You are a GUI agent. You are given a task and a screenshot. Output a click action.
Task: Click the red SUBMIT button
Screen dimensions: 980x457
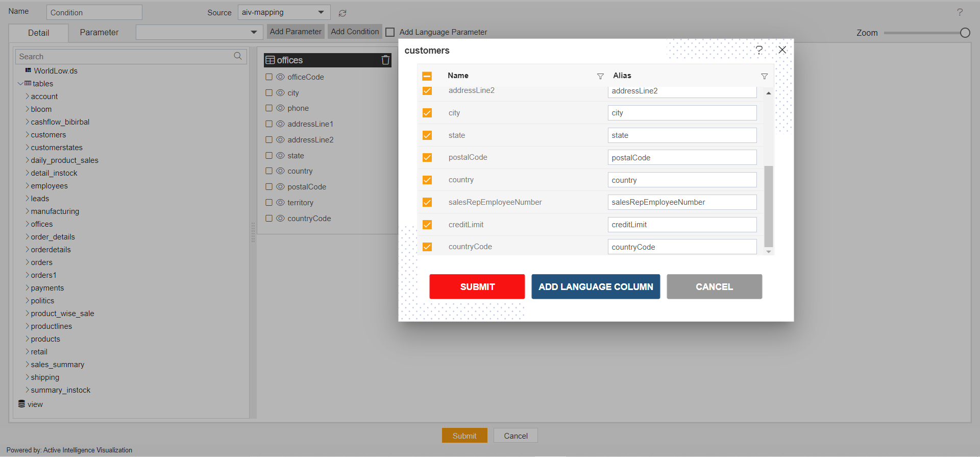pyautogui.click(x=477, y=286)
